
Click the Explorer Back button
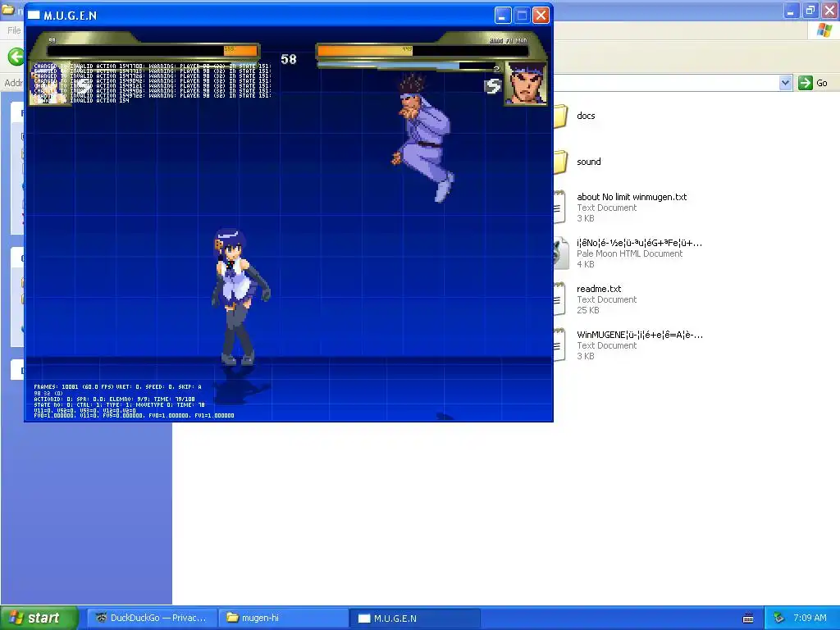(16, 57)
